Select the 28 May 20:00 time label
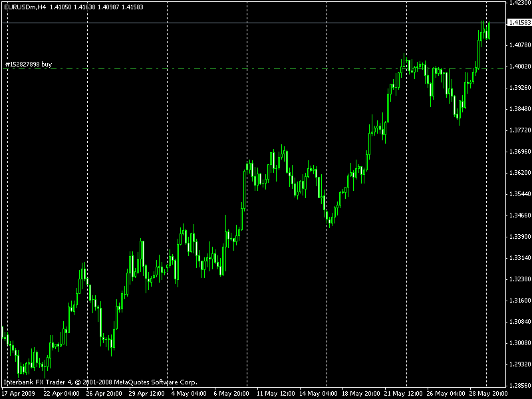Viewport: 532px width, 399px height. (x=486, y=393)
